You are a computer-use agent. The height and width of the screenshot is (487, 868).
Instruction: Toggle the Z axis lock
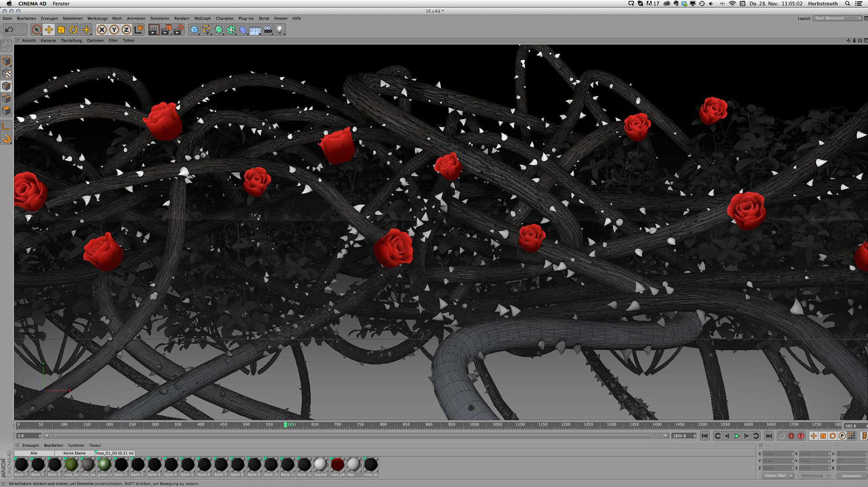click(x=126, y=30)
